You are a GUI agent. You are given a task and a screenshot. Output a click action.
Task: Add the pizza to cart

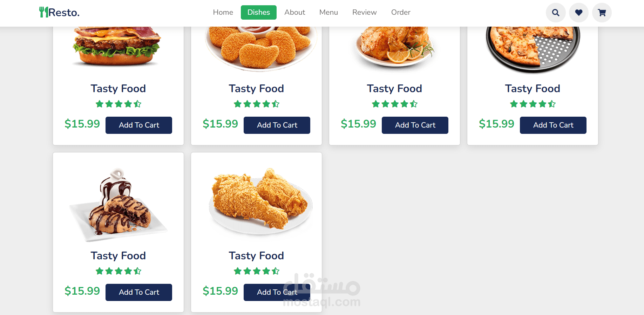pos(553,125)
